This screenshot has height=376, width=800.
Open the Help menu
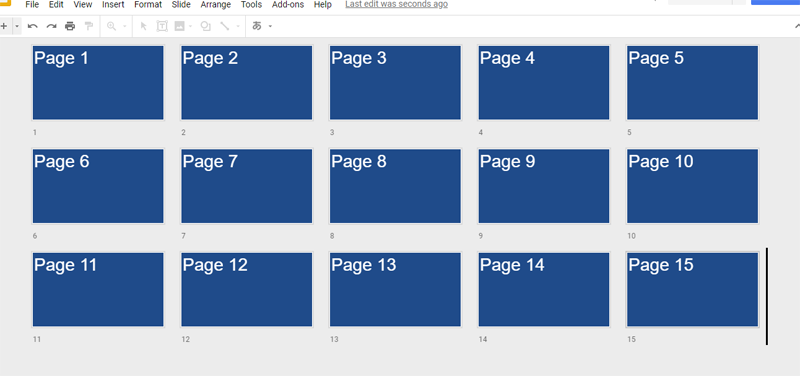click(322, 5)
